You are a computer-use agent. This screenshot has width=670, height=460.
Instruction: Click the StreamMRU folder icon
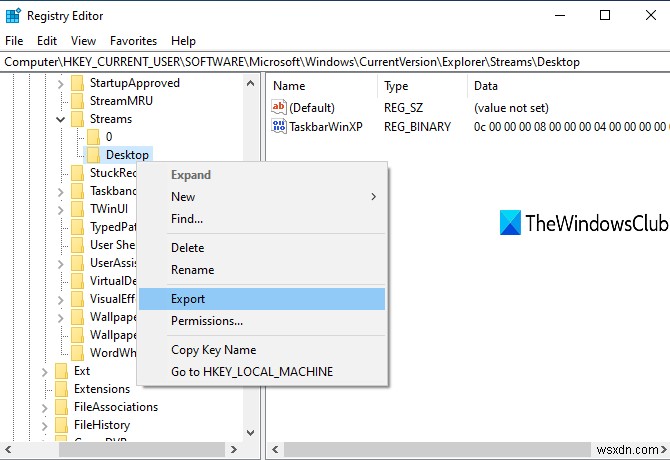77,101
